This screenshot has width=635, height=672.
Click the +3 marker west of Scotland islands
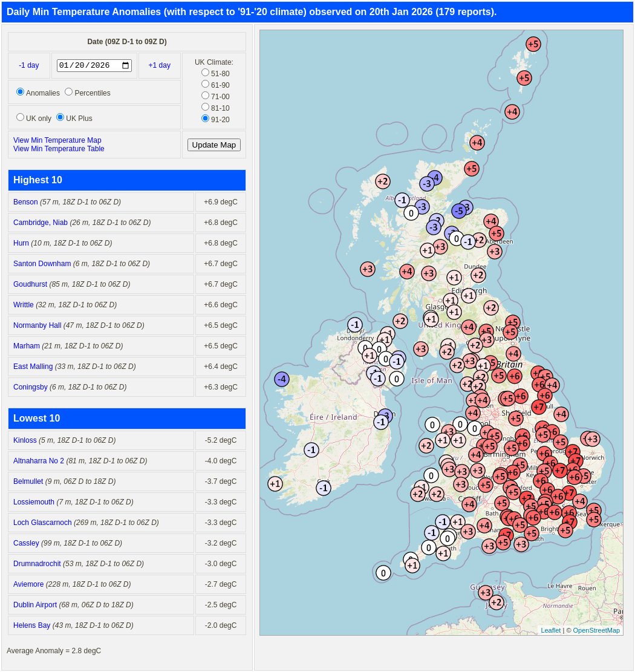[x=367, y=269]
